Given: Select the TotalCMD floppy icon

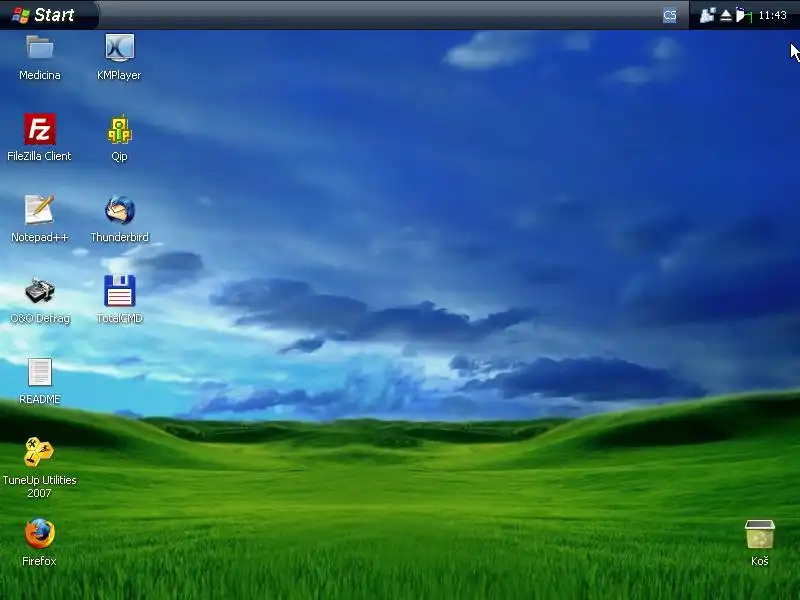Looking at the screenshot, I should click(119, 291).
